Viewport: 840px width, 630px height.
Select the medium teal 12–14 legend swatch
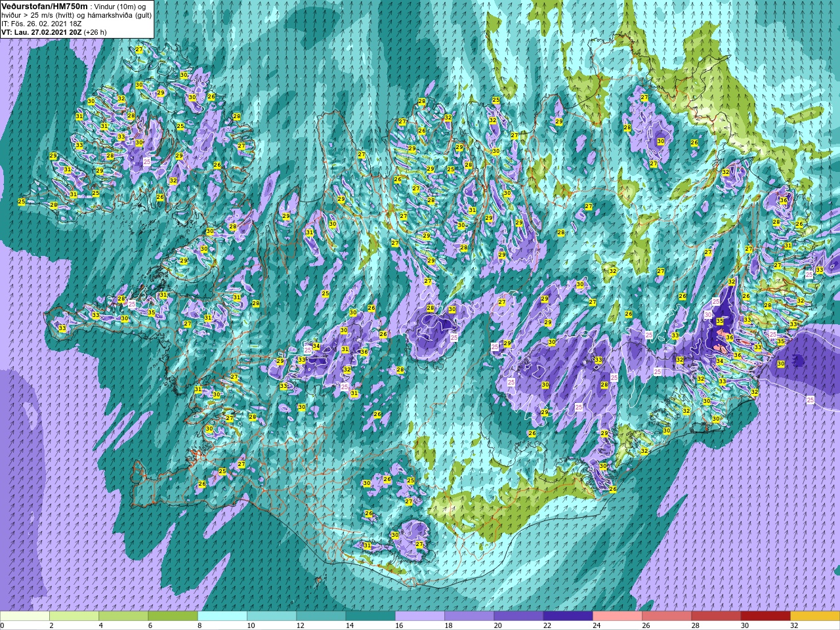pyautogui.click(x=321, y=616)
